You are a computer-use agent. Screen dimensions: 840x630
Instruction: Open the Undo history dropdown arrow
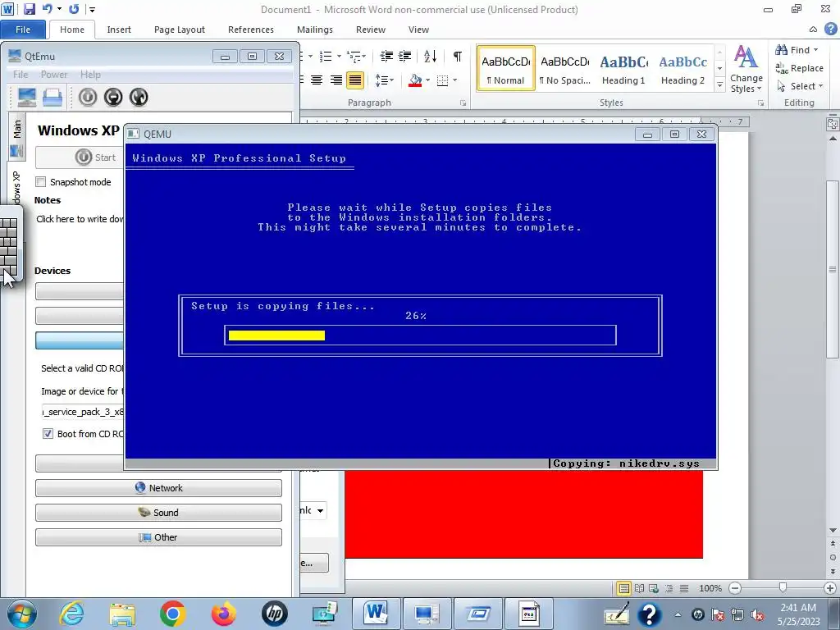coord(59,10)
